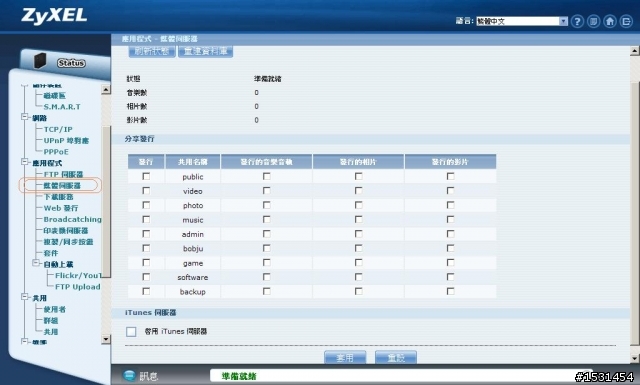
Task: Tick the publish checkbox for video
Action: pos(146,191)
